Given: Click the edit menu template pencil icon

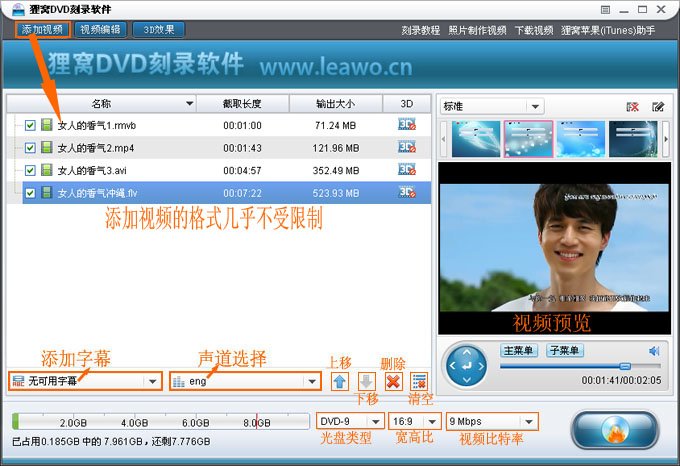Looking at the screenshot, I should tap(658, 107).
